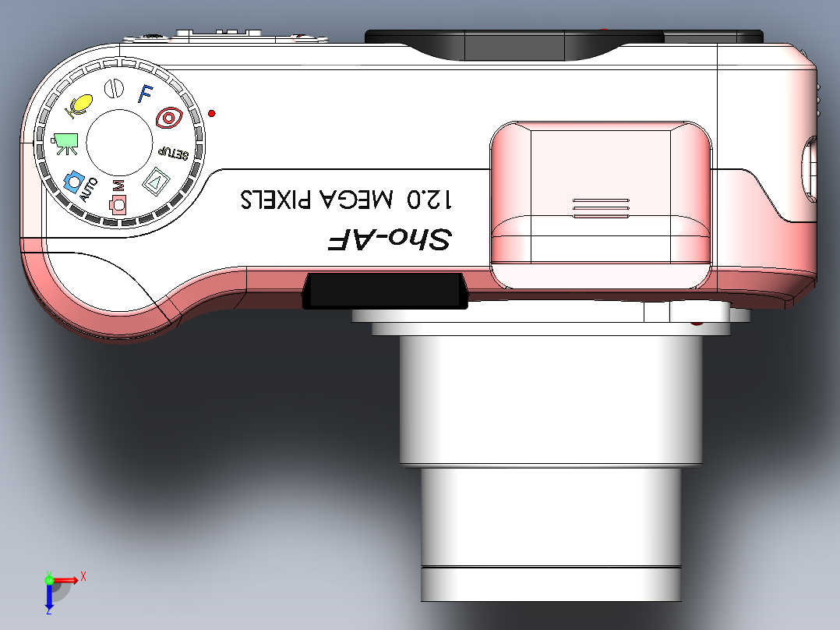Screen dimensions: 840x630
Task: Click the mirrored 12.0 MEGA PIXELS text
Action: pyautogui.click(x=346, y=199)
